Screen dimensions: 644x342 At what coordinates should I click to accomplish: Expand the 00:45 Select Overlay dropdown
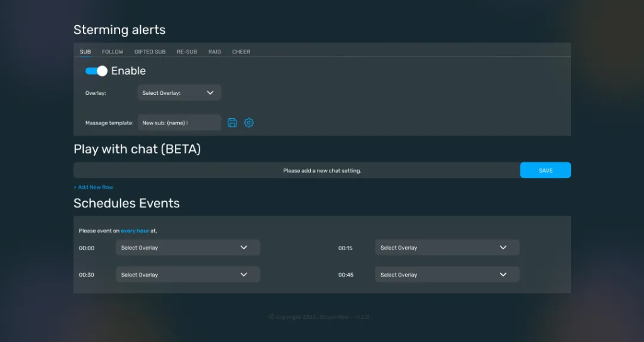tap(447, 275)
